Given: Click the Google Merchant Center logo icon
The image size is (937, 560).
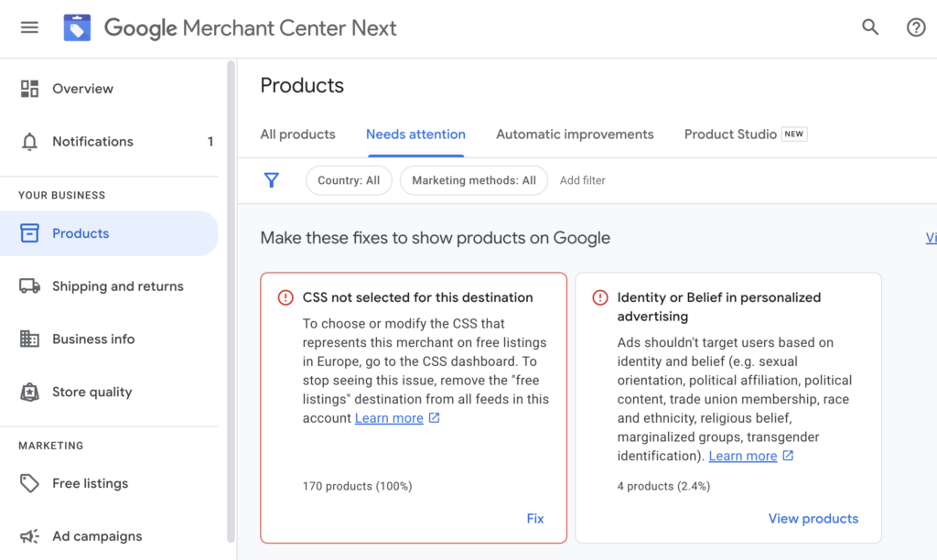Looking at the screenshot, I should [x=77, y=28].
